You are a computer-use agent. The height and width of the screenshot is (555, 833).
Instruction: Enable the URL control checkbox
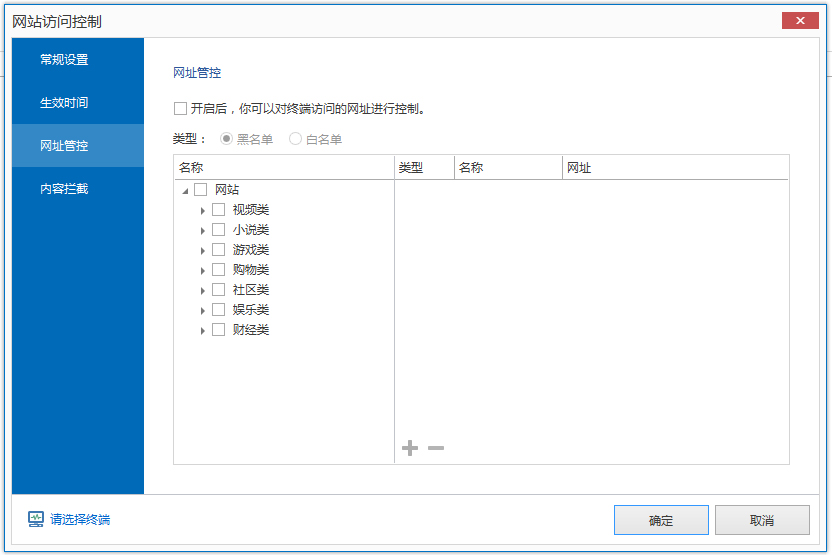(x=180, y=108)
